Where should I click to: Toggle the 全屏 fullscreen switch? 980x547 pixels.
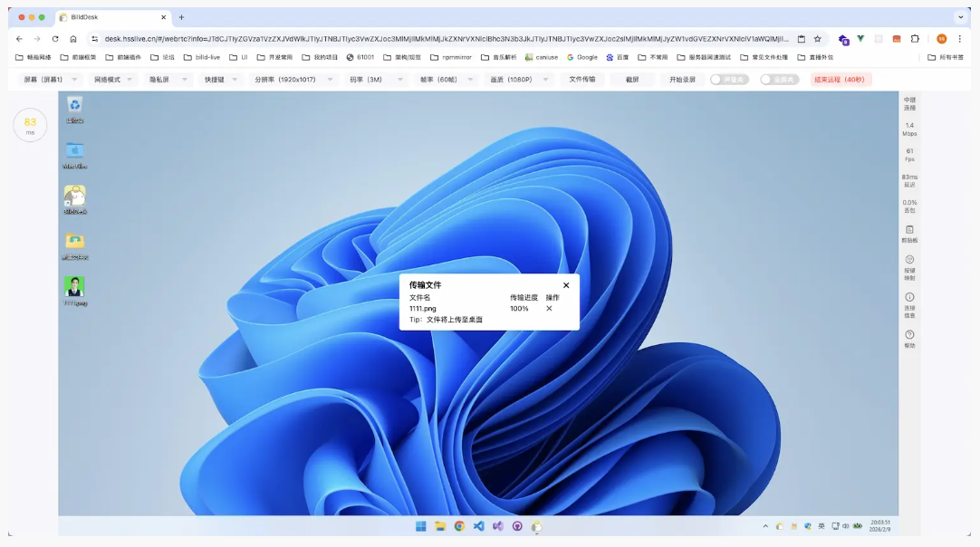coord(779,80)
